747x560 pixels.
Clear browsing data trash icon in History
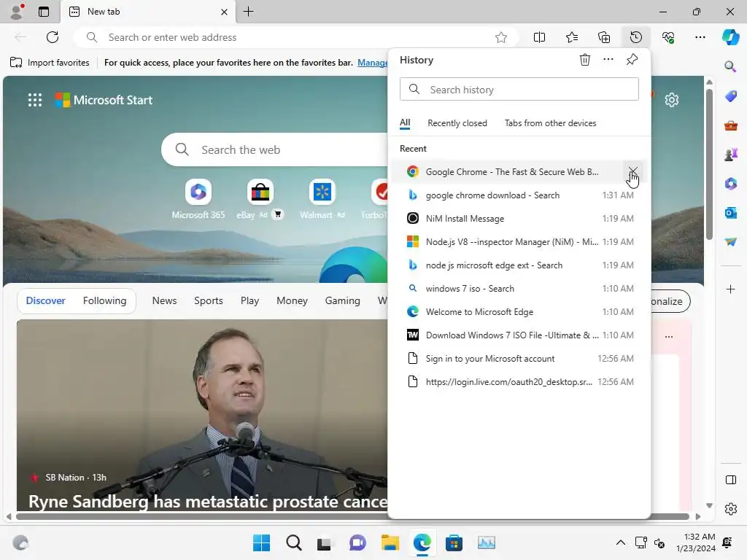pos(584,60)
